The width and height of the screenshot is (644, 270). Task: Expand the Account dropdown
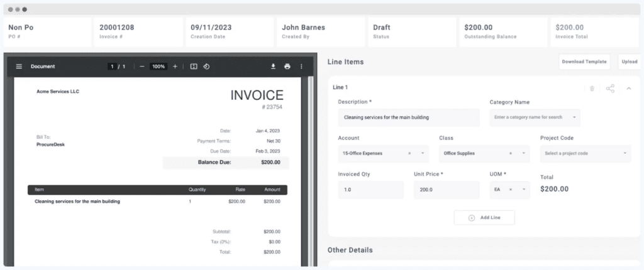point(423,153)
